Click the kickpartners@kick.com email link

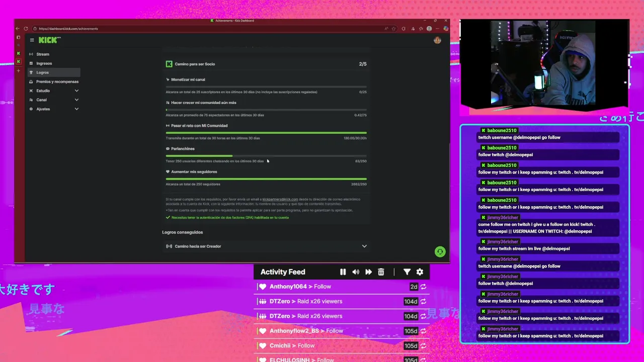(280, 199)
